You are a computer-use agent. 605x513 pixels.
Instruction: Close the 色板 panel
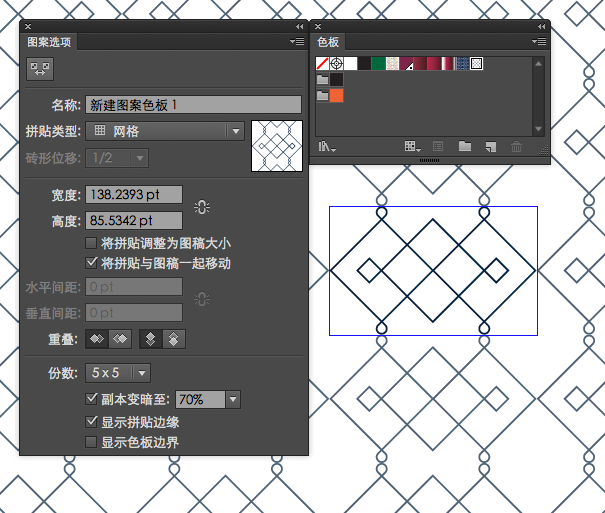coord(318,26)
